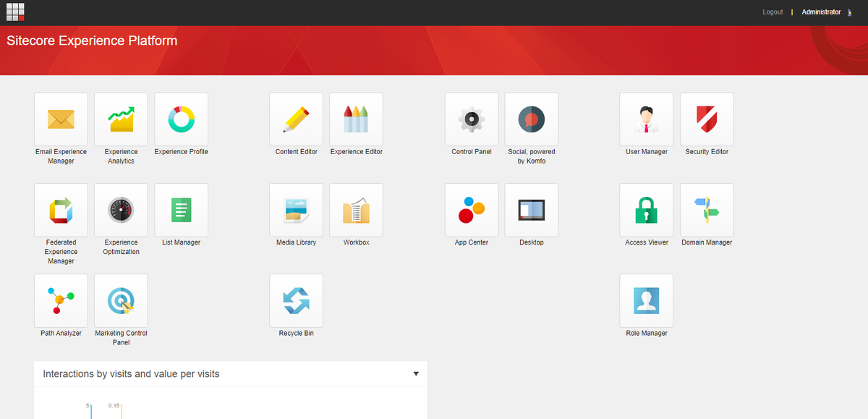
Task: Open the Marketing Control Panel
Action: 121,300
